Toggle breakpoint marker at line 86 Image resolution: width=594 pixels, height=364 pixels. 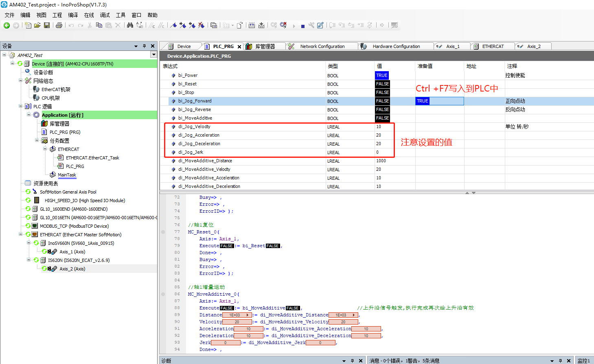[163, 294]
